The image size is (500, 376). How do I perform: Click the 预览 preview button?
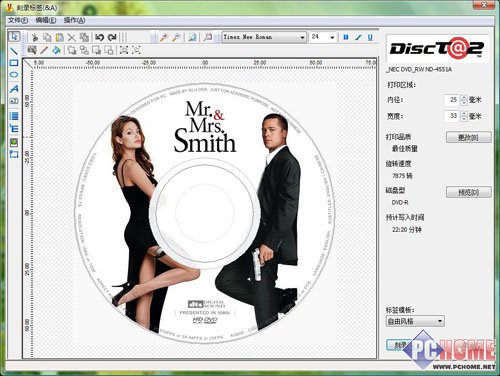pos(468,192)
